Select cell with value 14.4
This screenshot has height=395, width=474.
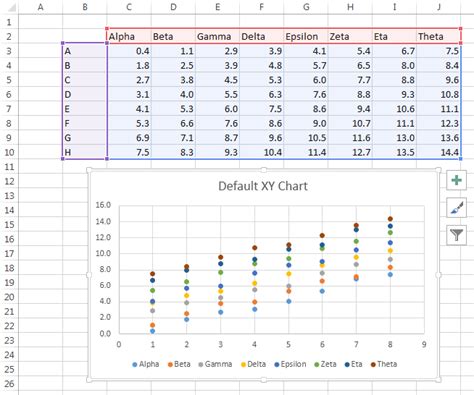439,152
